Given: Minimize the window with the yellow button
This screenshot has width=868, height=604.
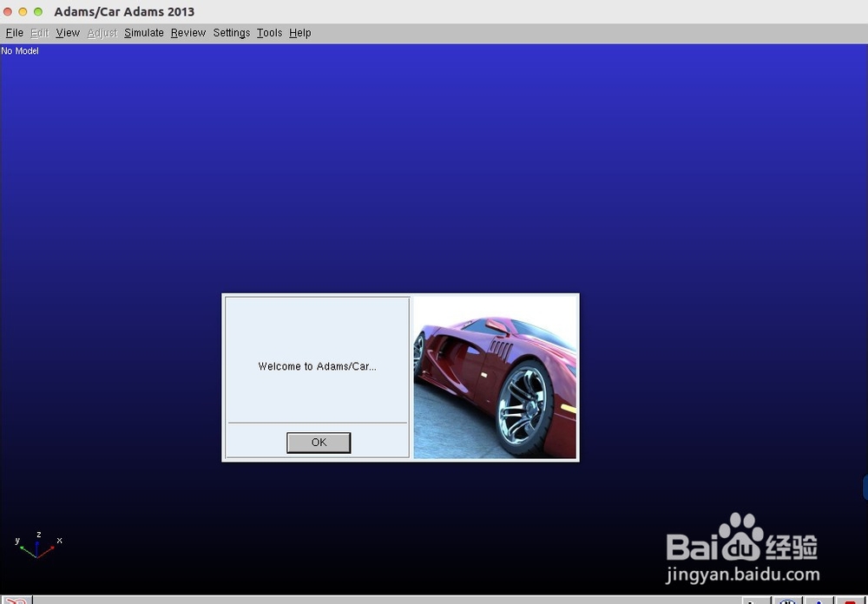Looking at the screenshot, I should 23,11.
